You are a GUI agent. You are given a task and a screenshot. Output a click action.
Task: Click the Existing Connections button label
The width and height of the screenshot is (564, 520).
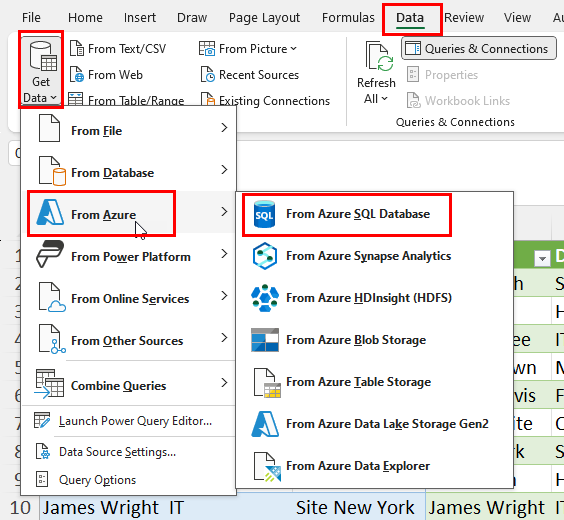274,101
